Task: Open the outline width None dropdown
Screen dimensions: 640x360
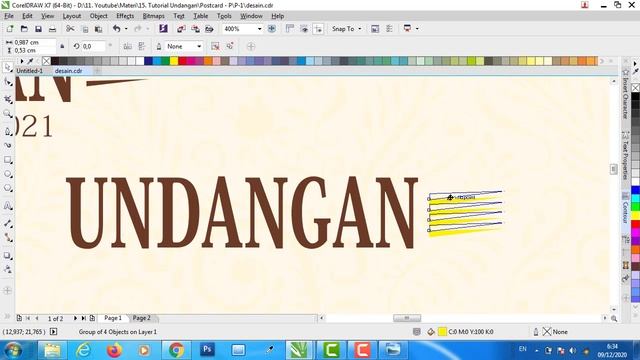Action: point(199,47)
